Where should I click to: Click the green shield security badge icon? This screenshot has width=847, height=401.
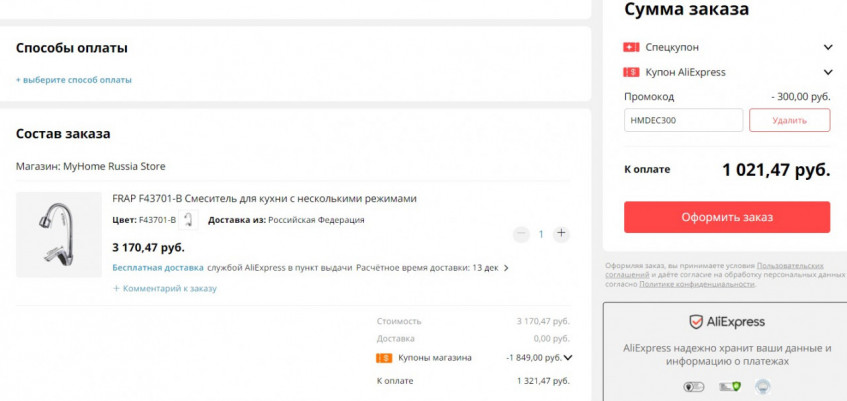pyautogui.click(x=729, y=387)
